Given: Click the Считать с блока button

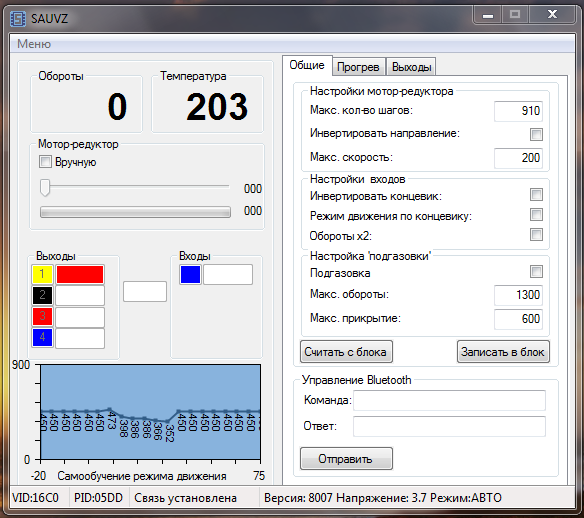Looking at the screenshot, I should click(x=346, y=352).
